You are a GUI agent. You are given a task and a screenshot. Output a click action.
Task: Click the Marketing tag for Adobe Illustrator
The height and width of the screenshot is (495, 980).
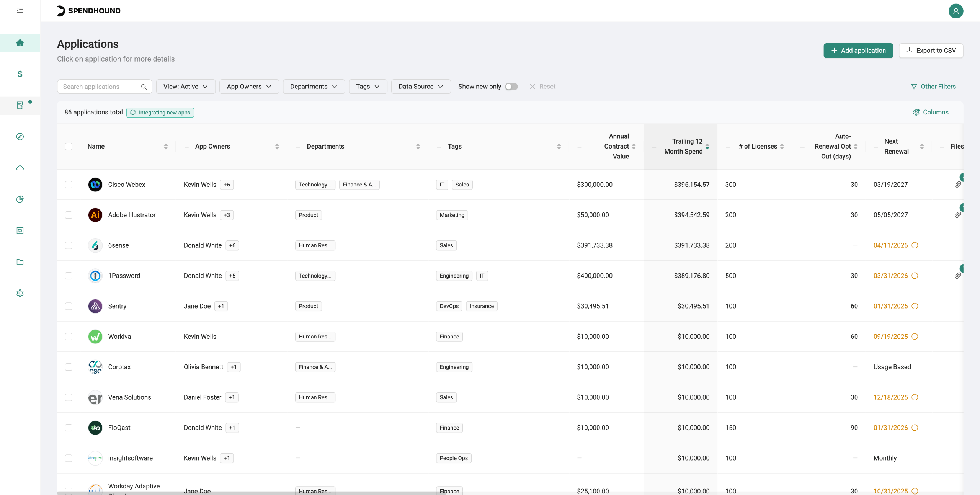(x=452, y=215)
